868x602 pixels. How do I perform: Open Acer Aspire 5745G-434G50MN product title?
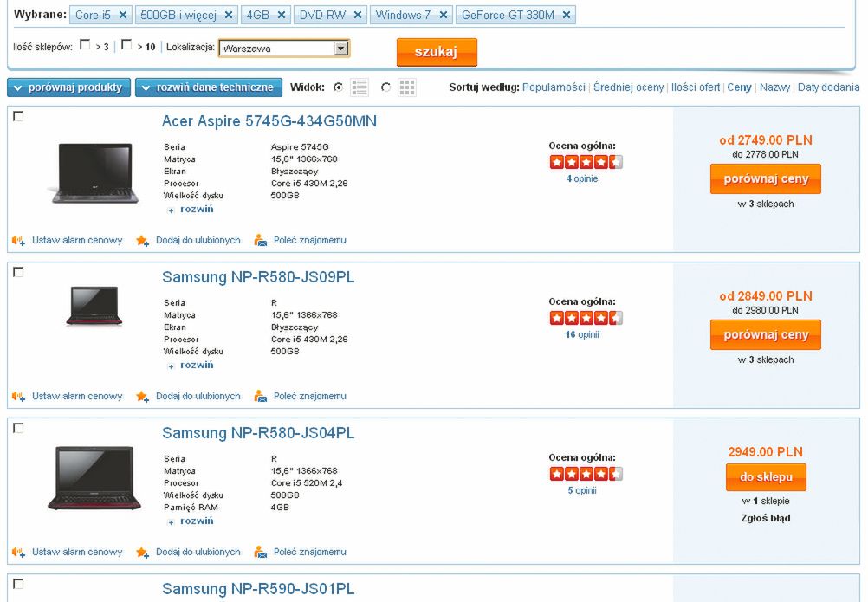[x=269, y=121]
